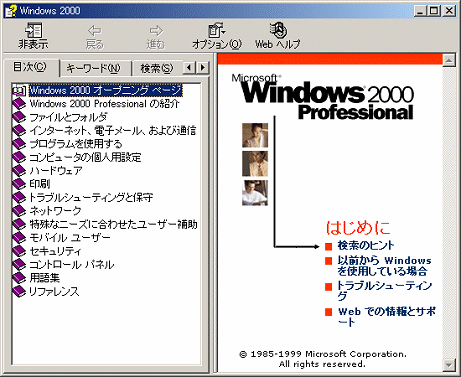Select the 用語集 tree item

coord(45,278)
